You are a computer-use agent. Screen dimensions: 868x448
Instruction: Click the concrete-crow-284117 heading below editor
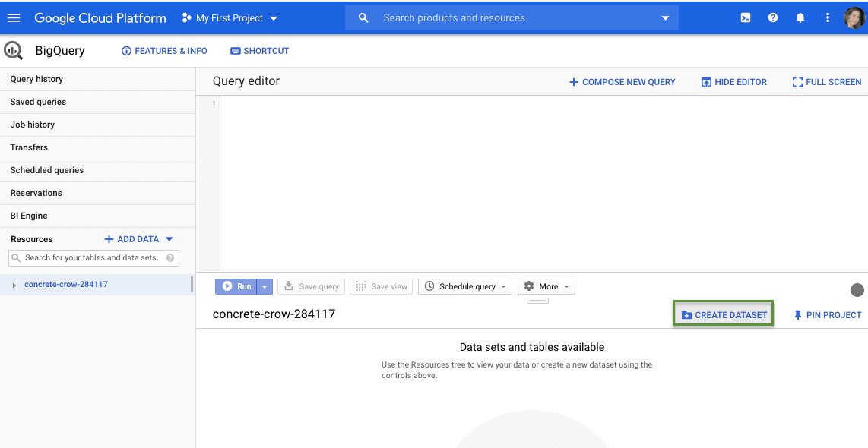coord(274,314)
